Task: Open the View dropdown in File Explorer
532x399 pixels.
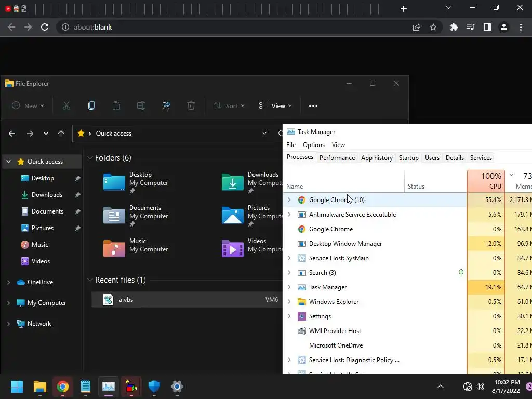Action: point(275,106)
